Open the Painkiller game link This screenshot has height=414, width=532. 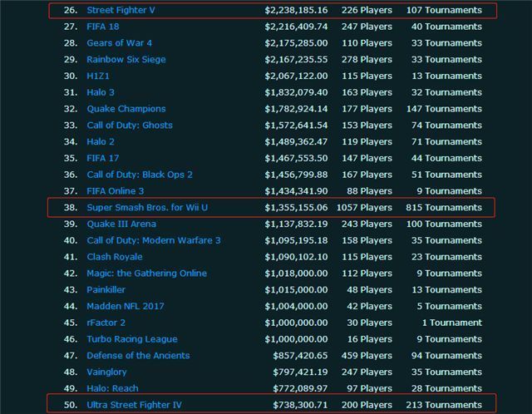click(106, 290)
